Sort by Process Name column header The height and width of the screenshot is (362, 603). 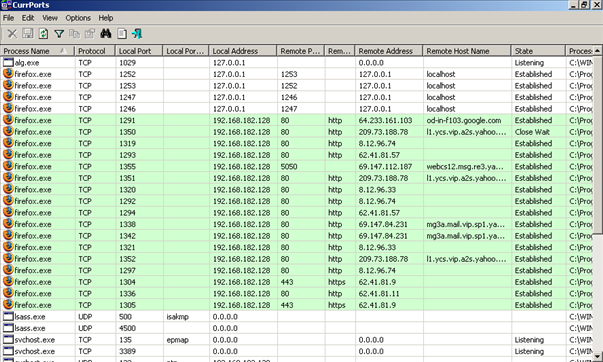coord(37,51)
